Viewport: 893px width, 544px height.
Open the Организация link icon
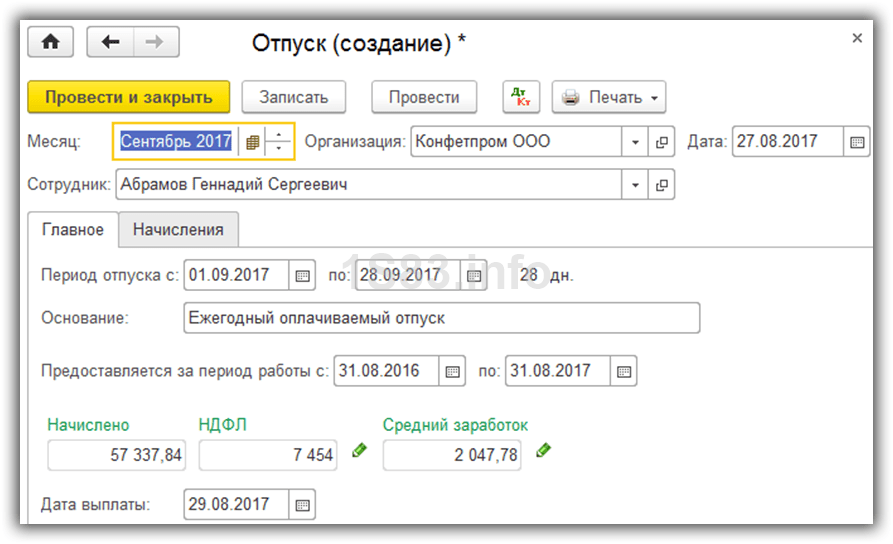point(661,142)
